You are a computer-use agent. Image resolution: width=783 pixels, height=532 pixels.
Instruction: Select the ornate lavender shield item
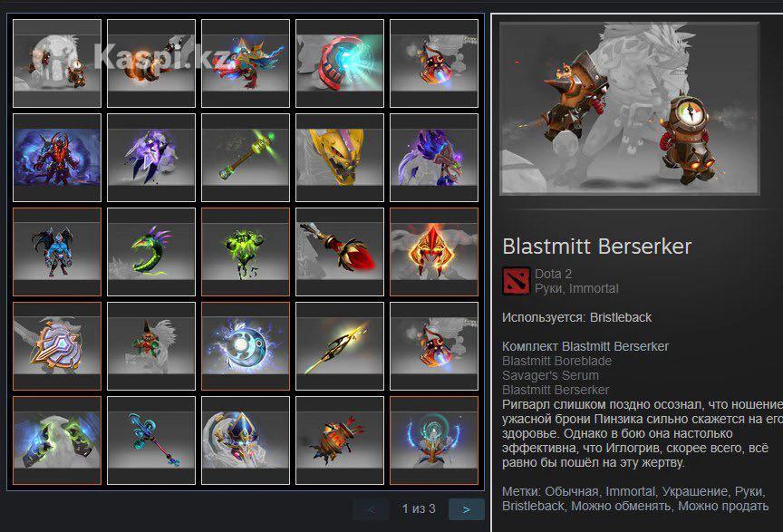[57, 346]
